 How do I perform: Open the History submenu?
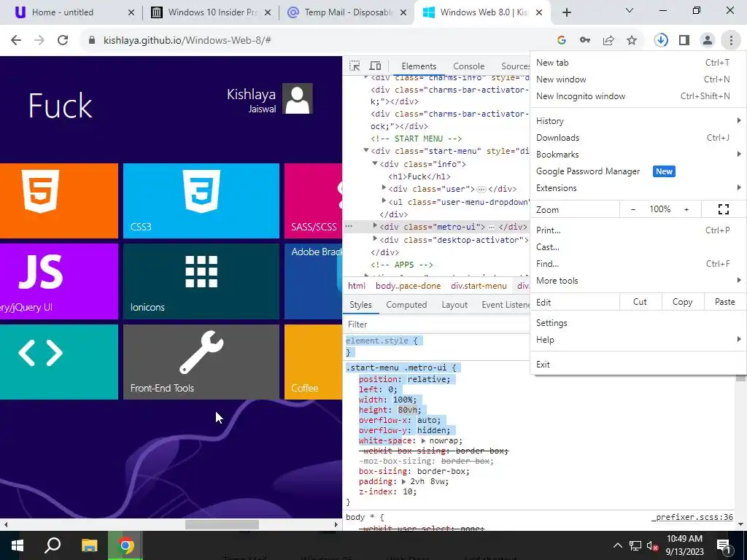(638, 121)
